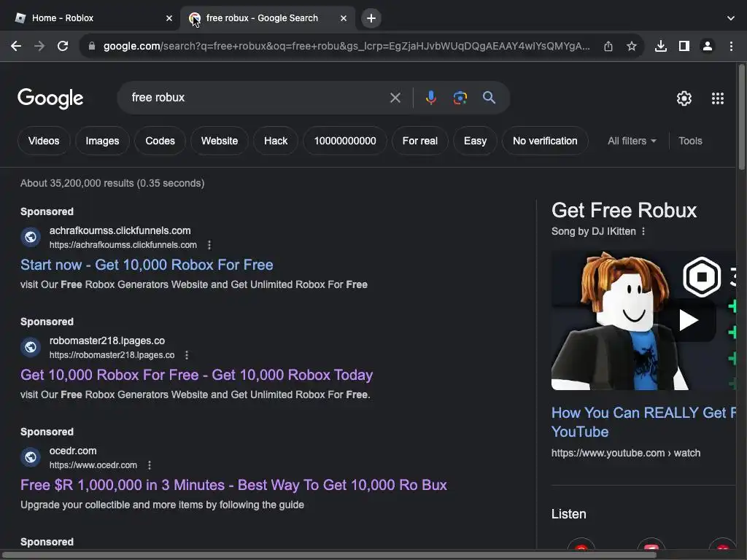Filter results by Images
Image resolution: width=747 pixels, height=560 pixels.
pyautogui.click(x=102, y=141)
